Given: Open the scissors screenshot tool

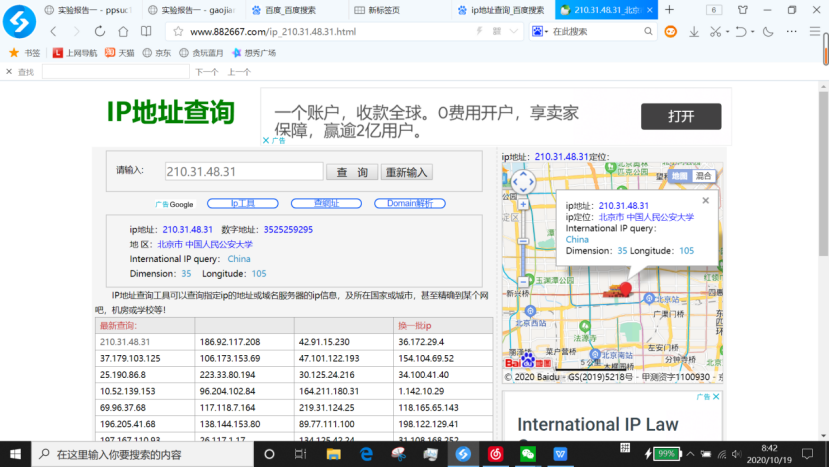Looking at the screenshot, I should pos(715,32).
